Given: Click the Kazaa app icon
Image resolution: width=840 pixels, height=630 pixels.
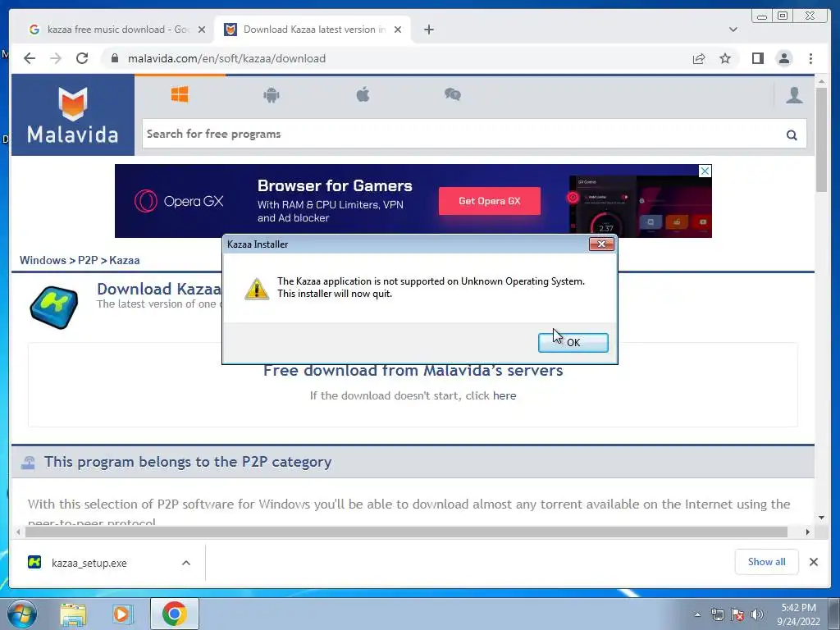Looking at the screenshot, I should coord(53,308).
